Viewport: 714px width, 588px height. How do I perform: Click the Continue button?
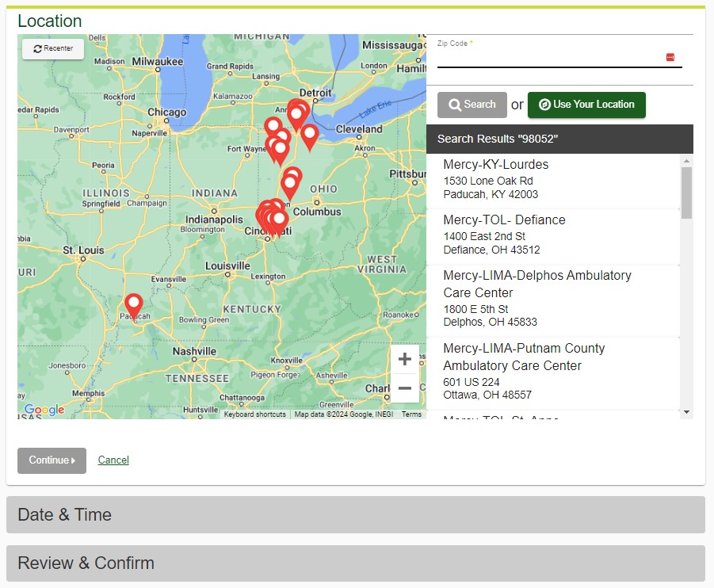coord(52,460)
